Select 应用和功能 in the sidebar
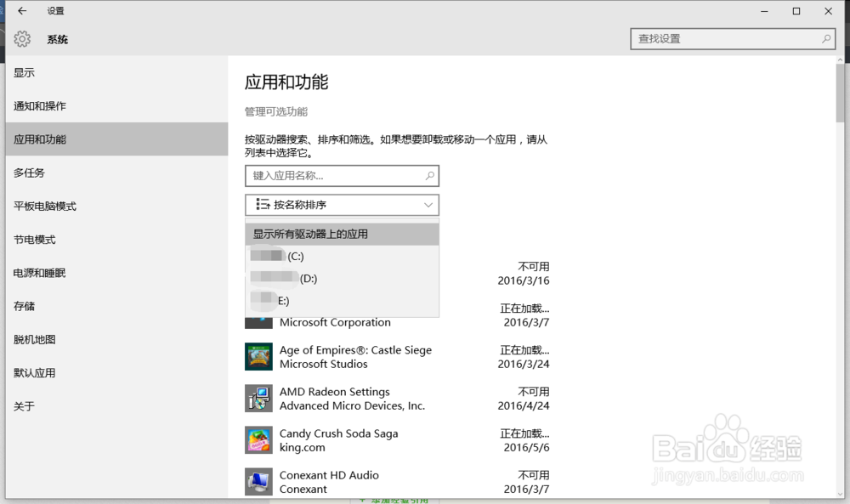850x504 pixels. (x=116, y=139)
